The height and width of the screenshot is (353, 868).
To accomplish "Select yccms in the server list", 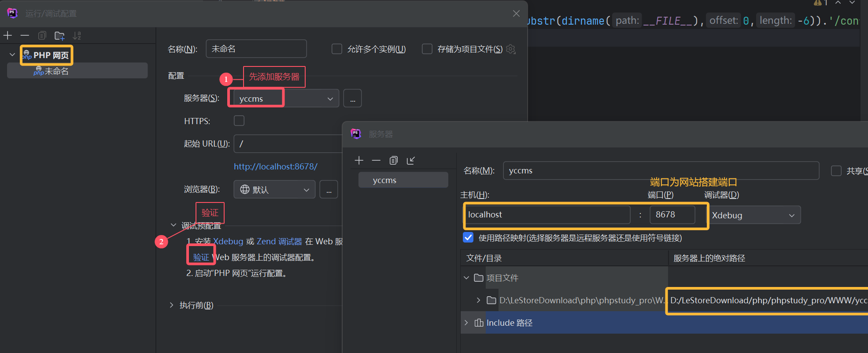I will pos(384,180).
